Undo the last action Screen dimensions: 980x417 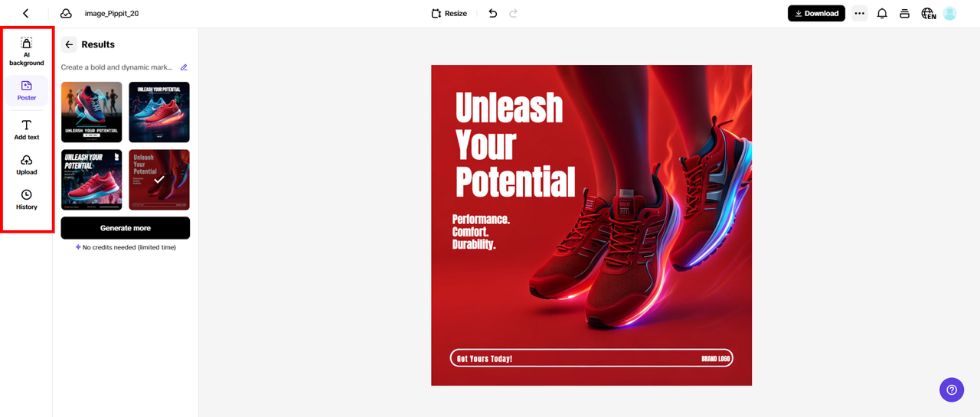click(x=493, y=13)
